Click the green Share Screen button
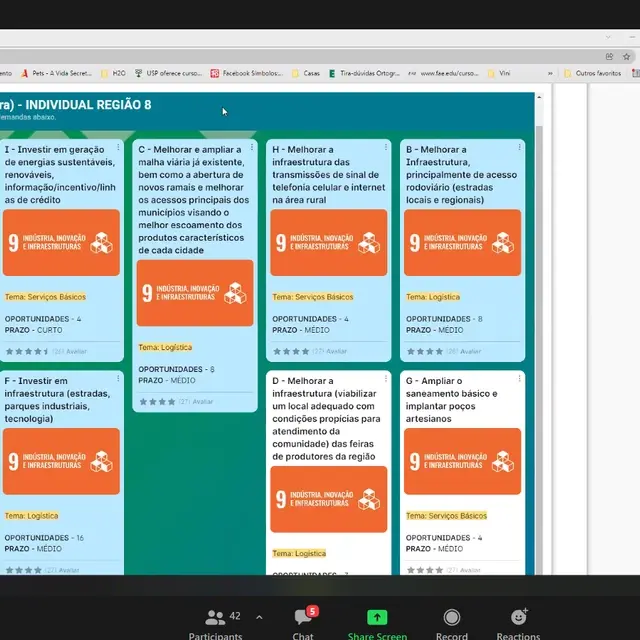The width and height of the screenshot is (640, 640). click(x=377, y=623)
